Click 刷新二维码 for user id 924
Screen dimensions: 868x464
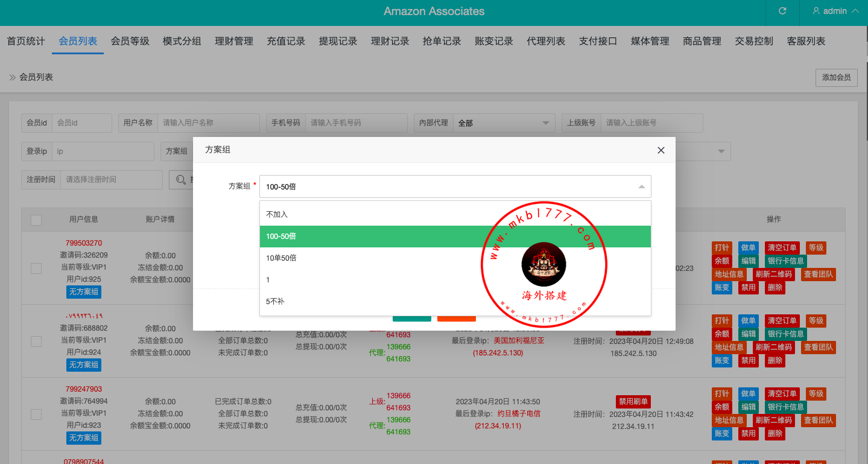pyautogui.click(x=773, y=347)
